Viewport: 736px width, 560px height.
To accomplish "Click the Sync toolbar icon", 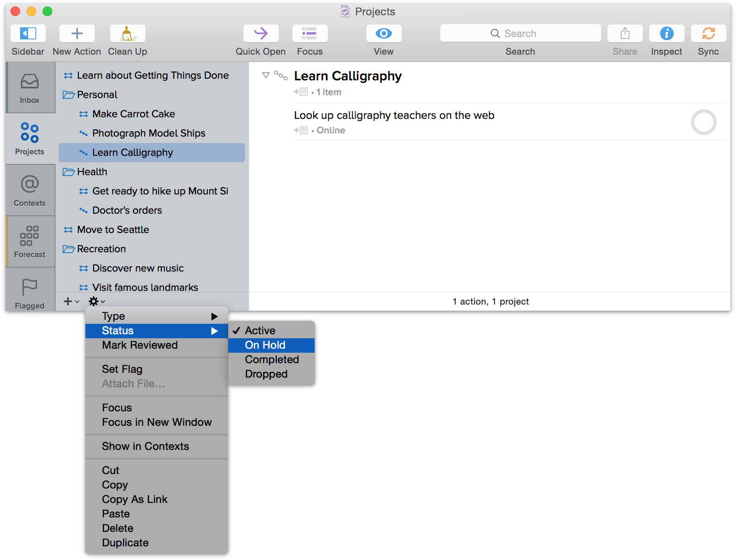I will tap(708, 33).
